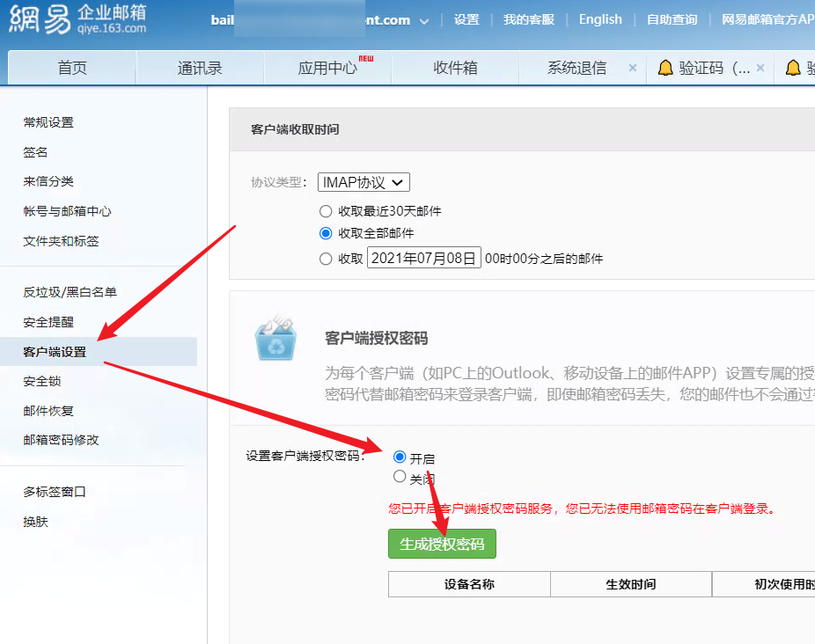Viewport: 815px width, 644px height.
Task: Click the bell icon on the 验证码 tab
Action: [x=667, y=66]
